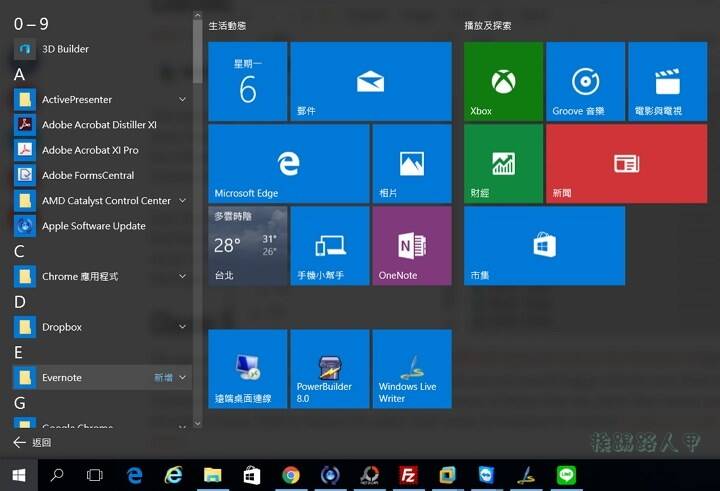The height and width of the screenshot is (491, 720).
Task: Open the Movies & TV (電影與電視) tile
Action: pos(668,81)
